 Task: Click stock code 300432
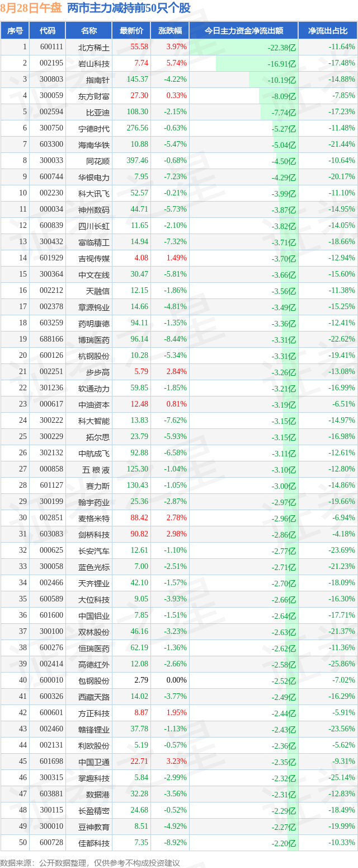click(51, 242)
